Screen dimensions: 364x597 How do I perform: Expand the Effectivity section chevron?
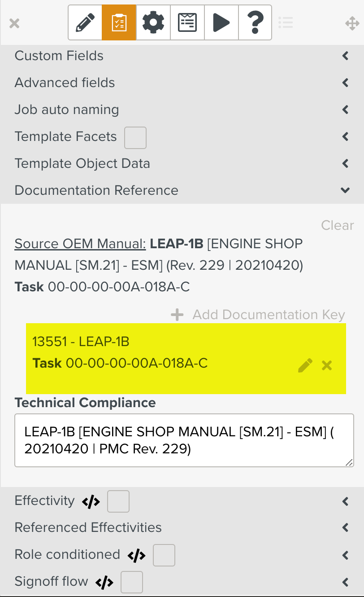[x=345, y=501]
